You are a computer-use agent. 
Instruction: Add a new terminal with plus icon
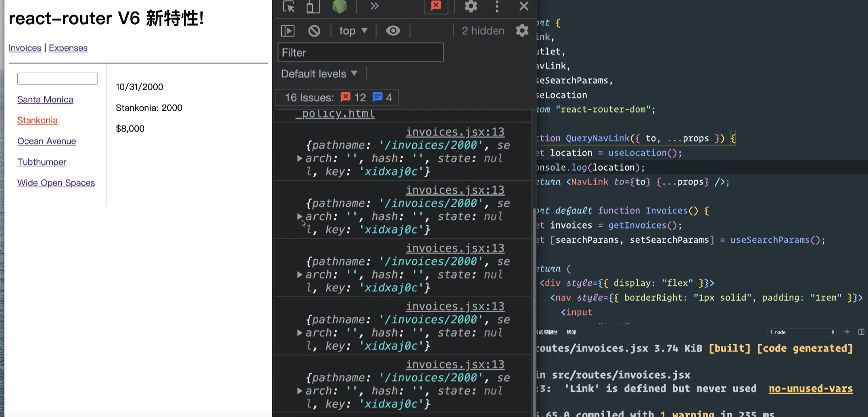tap(847, 332)
